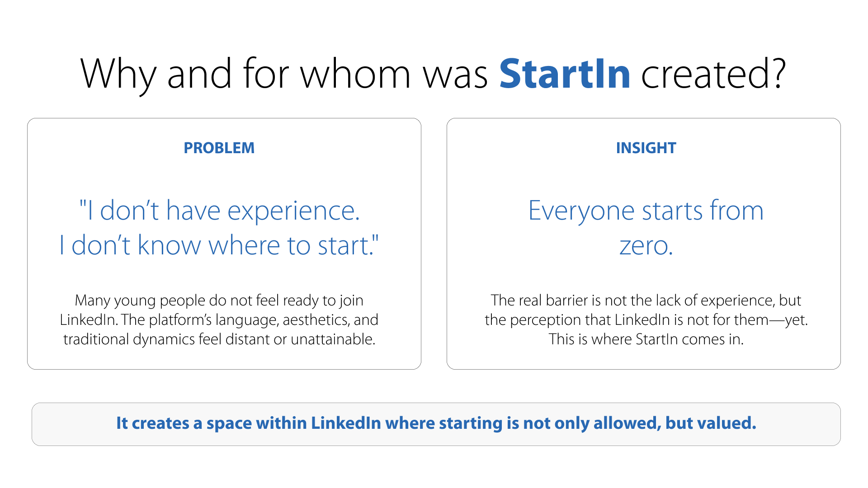The height and width of the screenshot is (488, 868).
Task: Click the "Everyone starts from" text line
Action: click(x=646, y=211)
